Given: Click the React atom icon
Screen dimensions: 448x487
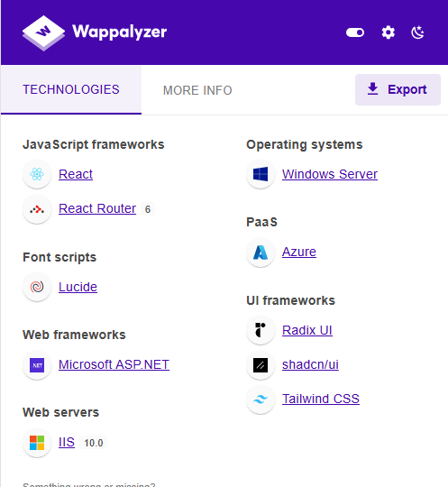Looking at the screenshot, I should 37,174.
